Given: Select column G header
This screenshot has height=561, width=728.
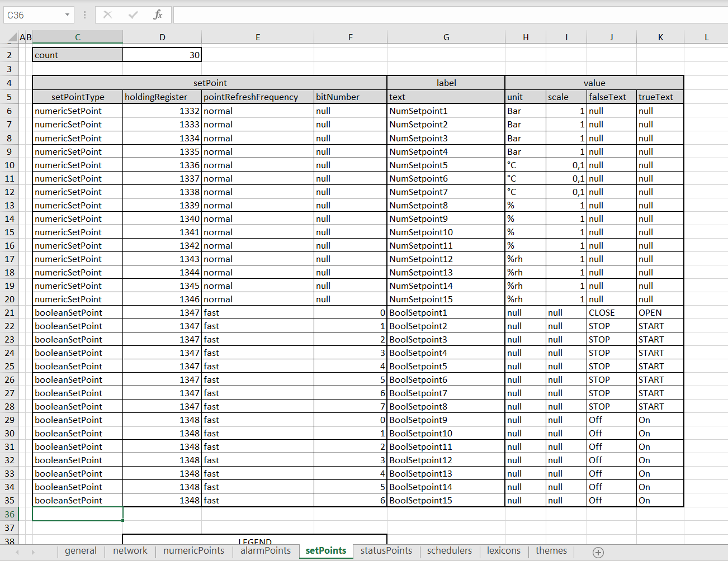Looking at the screenshot, I should [x=446, y=37].
